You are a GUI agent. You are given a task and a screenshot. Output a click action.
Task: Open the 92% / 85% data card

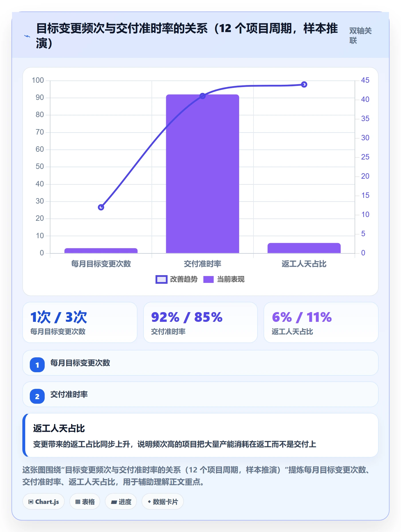point(200,322)
